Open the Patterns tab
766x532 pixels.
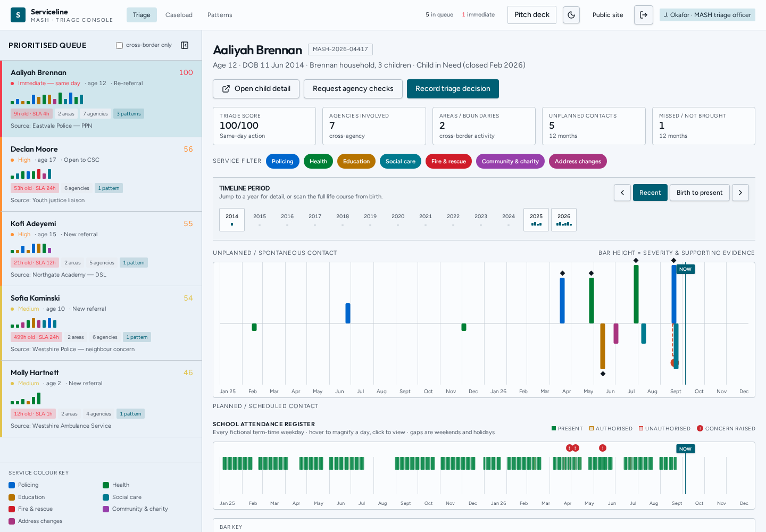pyautogui.click(x=220, y=15)
